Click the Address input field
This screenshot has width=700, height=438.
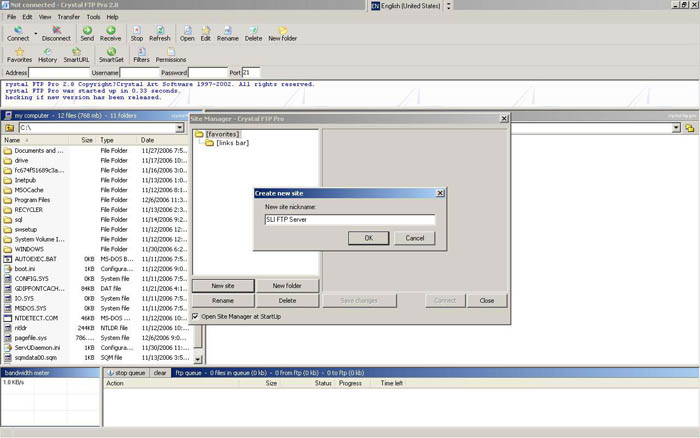pos(59,72)
